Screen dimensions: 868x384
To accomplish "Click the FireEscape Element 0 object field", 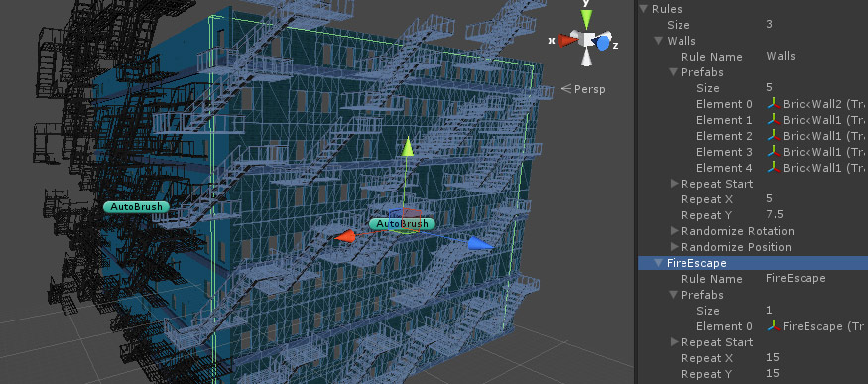I will [816, 326].
